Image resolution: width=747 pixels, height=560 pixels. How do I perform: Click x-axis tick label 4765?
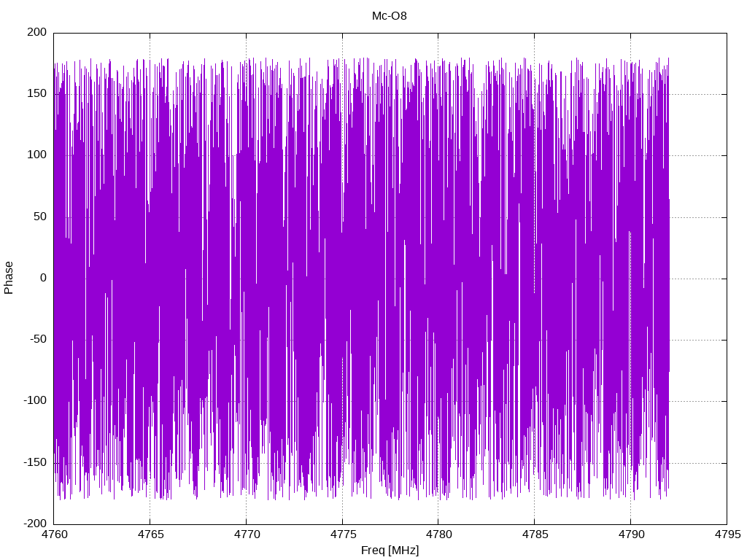point(150,534)
